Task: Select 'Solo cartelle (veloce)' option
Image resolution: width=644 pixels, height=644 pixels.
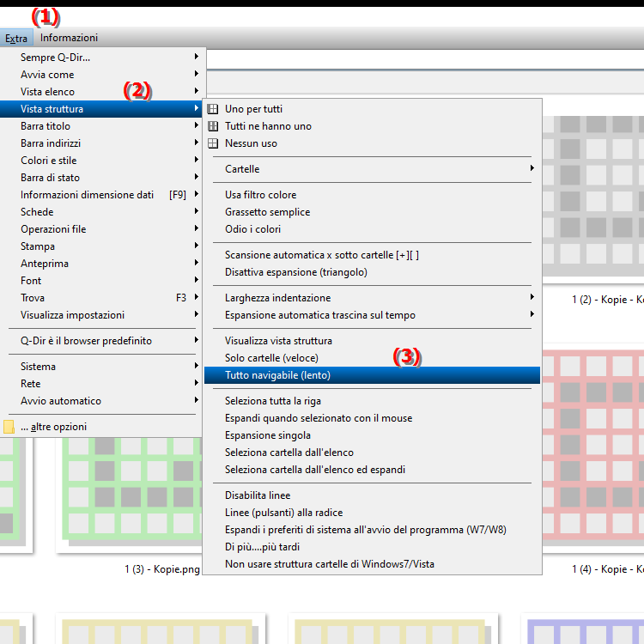Action: (372, 358)
